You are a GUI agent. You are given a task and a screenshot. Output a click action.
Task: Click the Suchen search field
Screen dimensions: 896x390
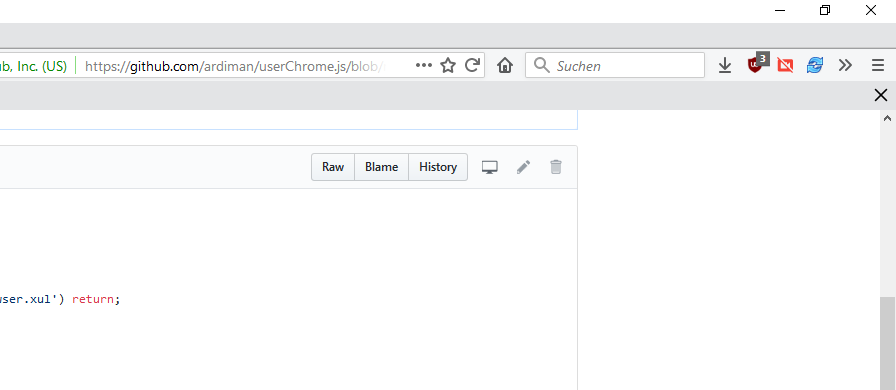coord(615,65)
